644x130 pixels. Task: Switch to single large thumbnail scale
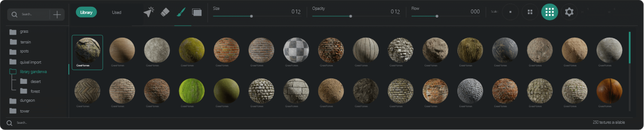[x=510, y=12]
